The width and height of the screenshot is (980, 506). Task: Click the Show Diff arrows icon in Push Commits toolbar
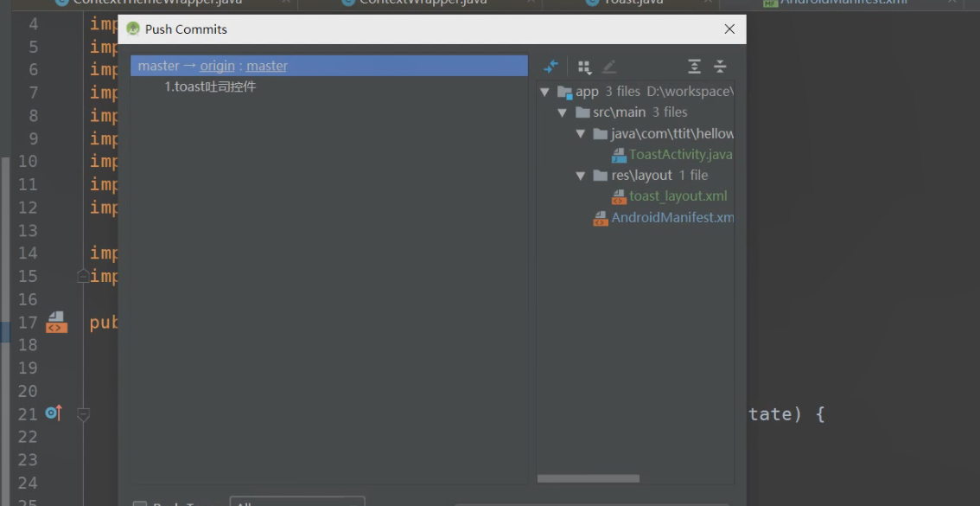click(x=550, y=67)
